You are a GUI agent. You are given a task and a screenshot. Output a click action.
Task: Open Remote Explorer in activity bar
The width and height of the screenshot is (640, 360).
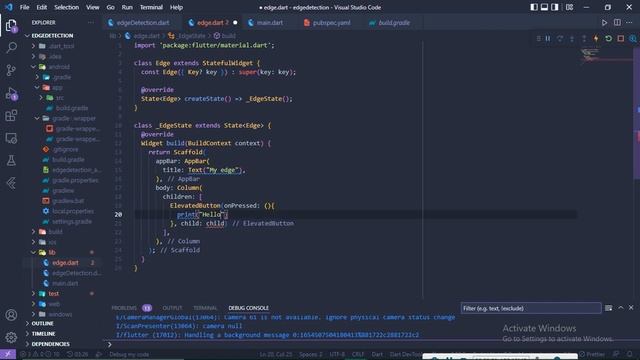[11, 138]
